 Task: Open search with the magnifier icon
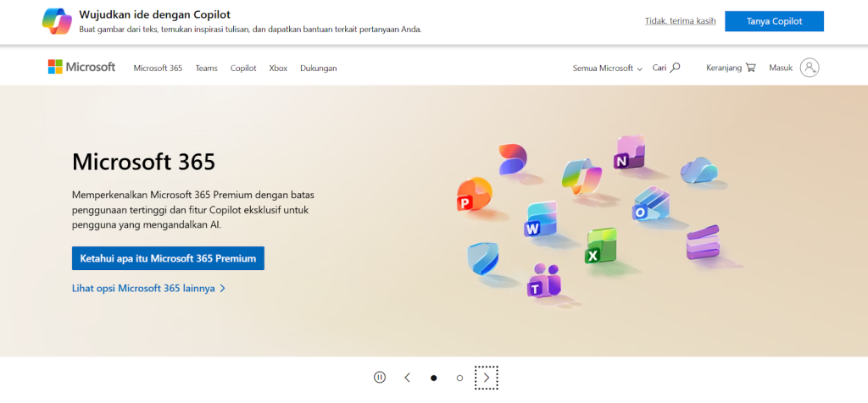tap(675, 68)
